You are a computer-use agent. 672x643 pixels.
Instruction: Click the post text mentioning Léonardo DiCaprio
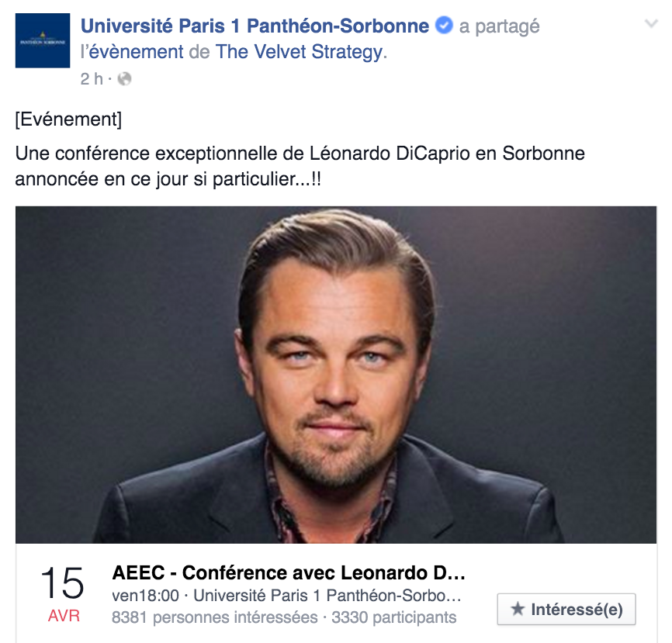tap(300, 166)
